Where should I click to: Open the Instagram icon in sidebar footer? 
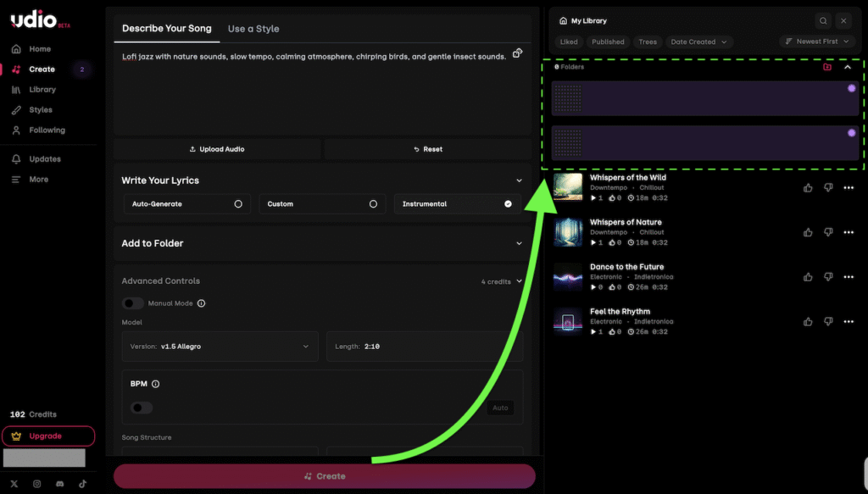37,484
